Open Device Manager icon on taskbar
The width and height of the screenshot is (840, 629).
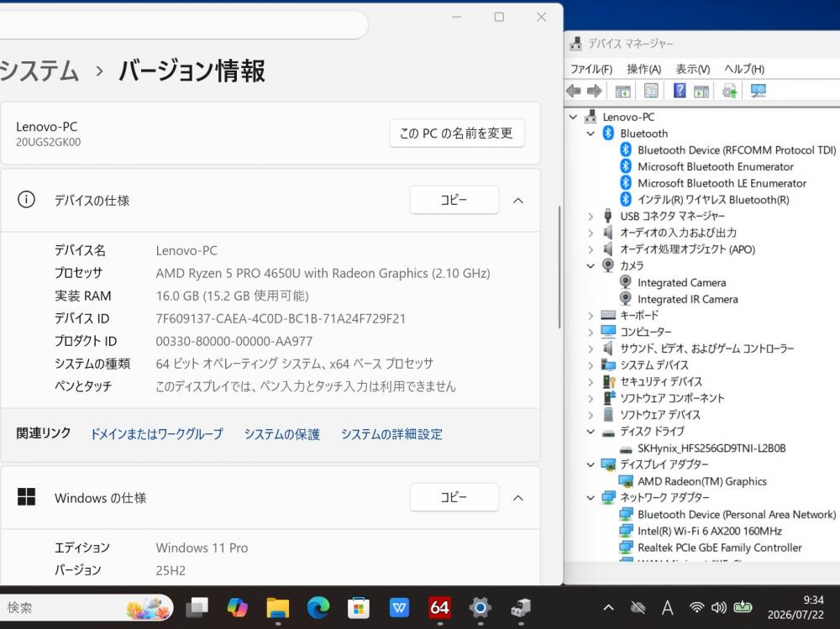click(520, 607)
